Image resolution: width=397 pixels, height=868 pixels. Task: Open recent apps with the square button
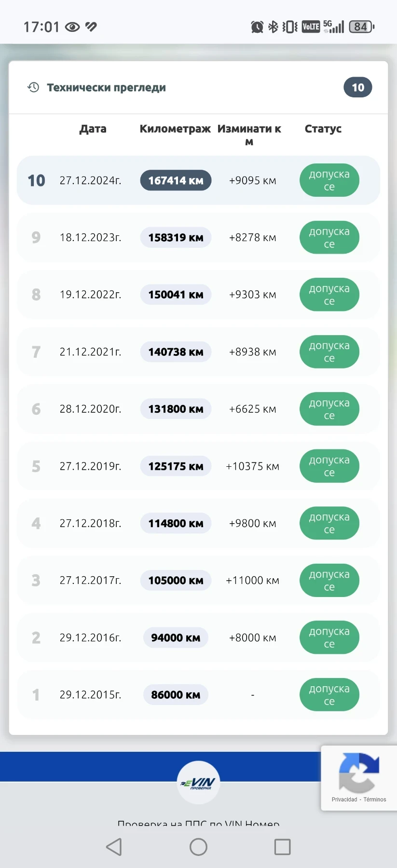[x=282, y=847]
